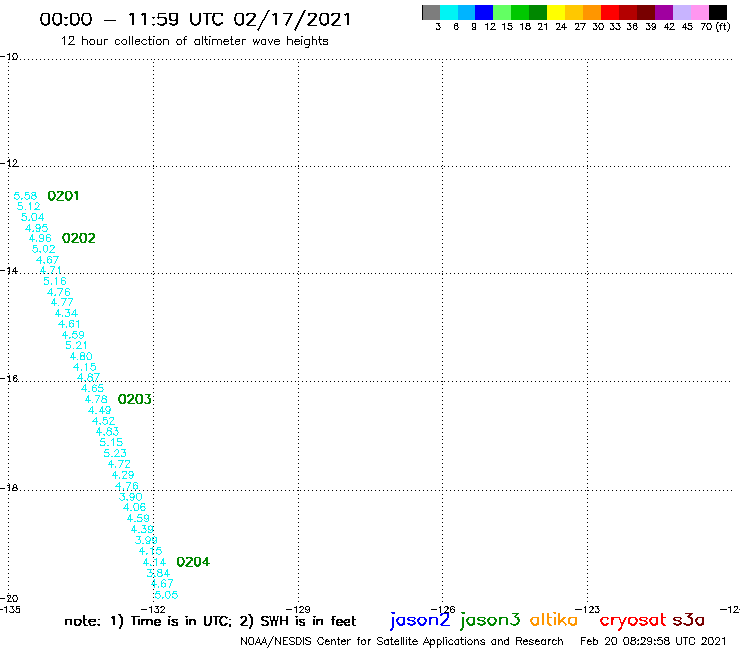Click the cyan swatch in the wave height legend
Screen dimensions: 740x650
click(449, 12)
